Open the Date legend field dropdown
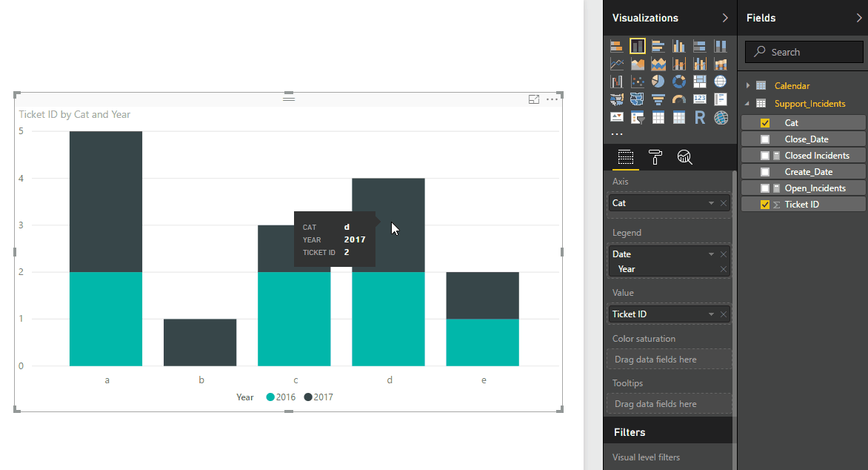 tap(711, 254)
